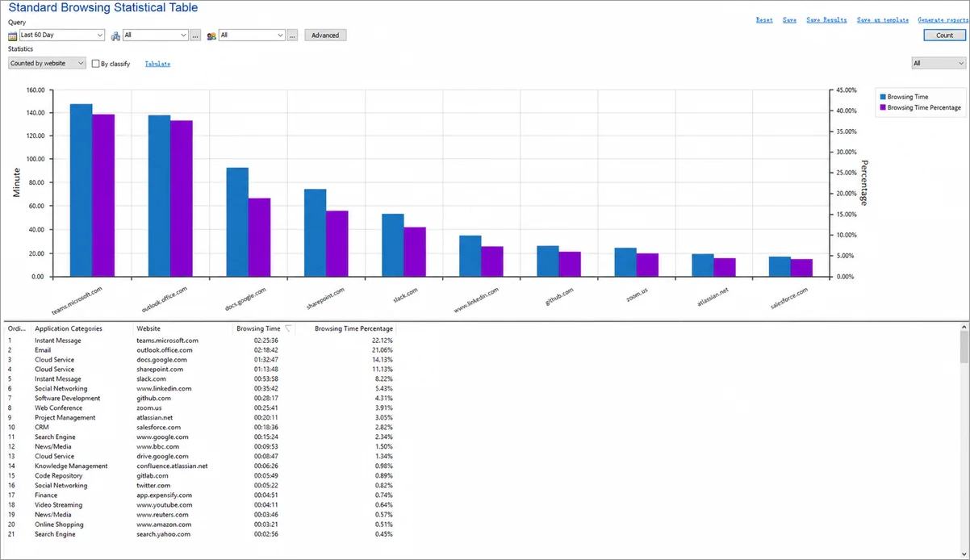Click the Save Results link
The width and height of the screenshot is (970, 560).
coord(826,20)
